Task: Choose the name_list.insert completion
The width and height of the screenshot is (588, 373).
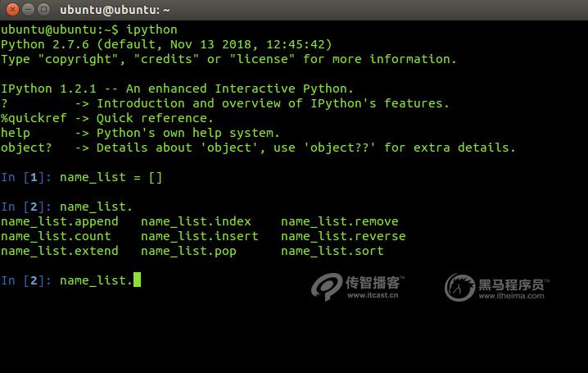Action: coord(199,236)
